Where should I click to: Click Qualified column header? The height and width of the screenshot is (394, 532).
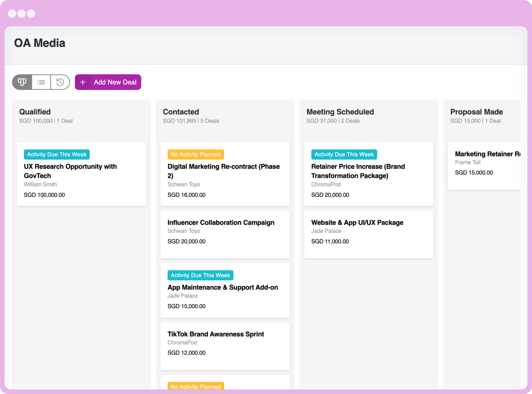(35, 112)
